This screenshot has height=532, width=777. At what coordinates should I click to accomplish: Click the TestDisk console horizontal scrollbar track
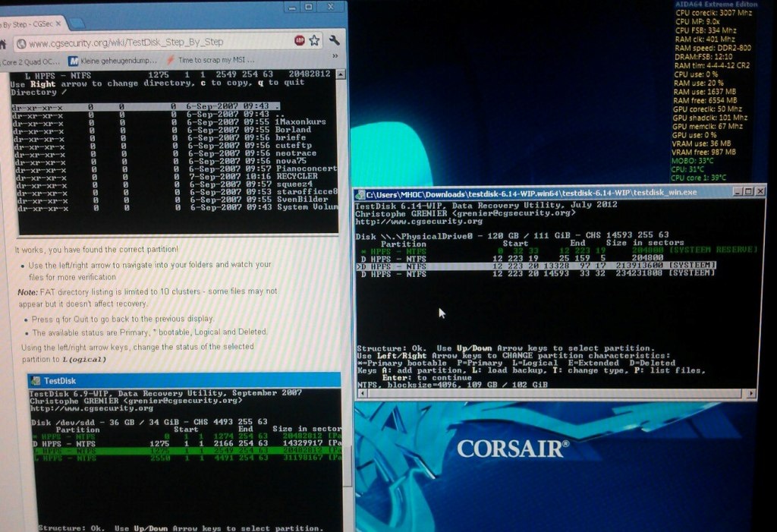pos(556,394)
